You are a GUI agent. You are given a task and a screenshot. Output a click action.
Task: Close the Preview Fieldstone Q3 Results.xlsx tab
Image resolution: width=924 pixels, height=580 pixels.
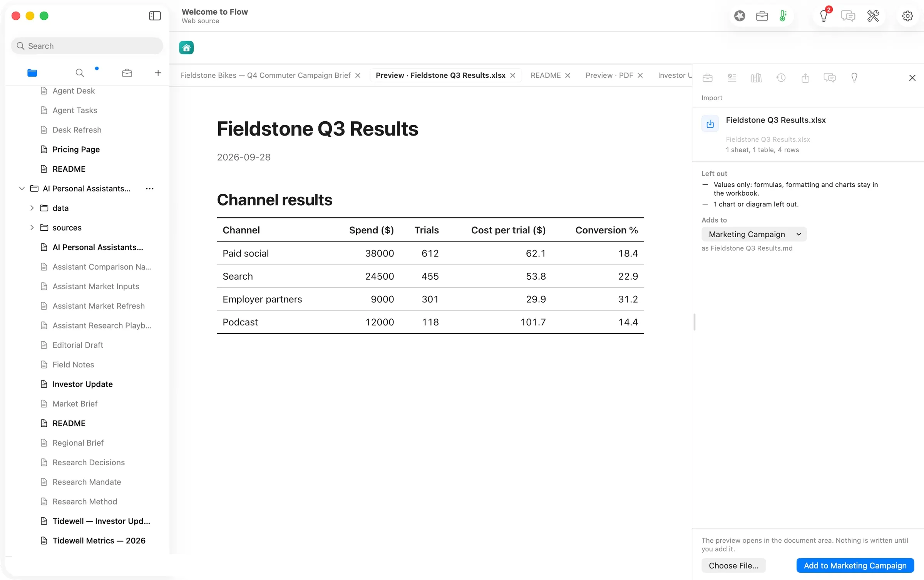513,75
